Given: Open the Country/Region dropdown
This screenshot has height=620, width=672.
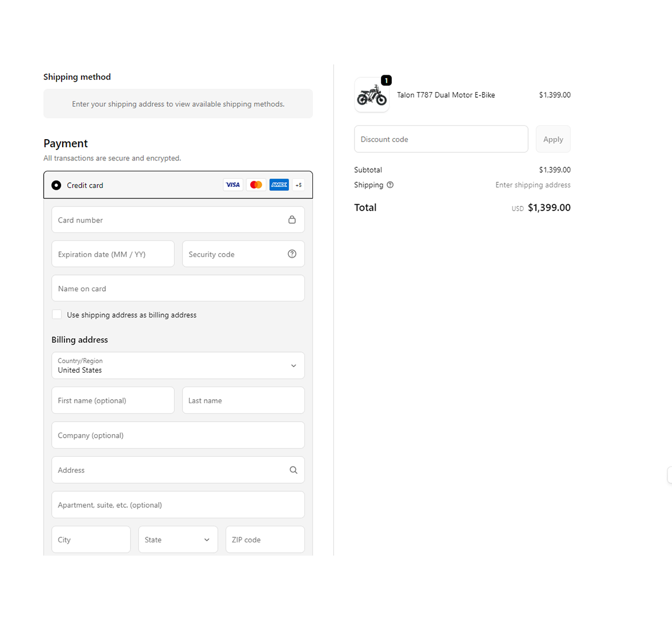Looking at the screenshot, I should coord(178,366).
